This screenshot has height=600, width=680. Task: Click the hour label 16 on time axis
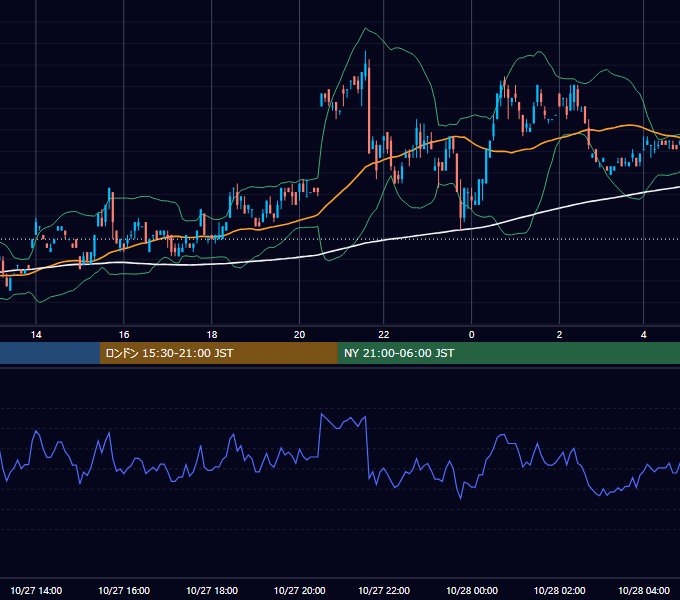coord(124,335)
